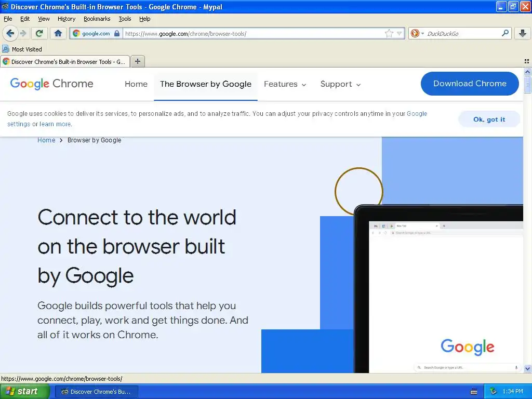Viewport: 532px width, 399px height.
Task: Open the View menu
Action: 44,19
